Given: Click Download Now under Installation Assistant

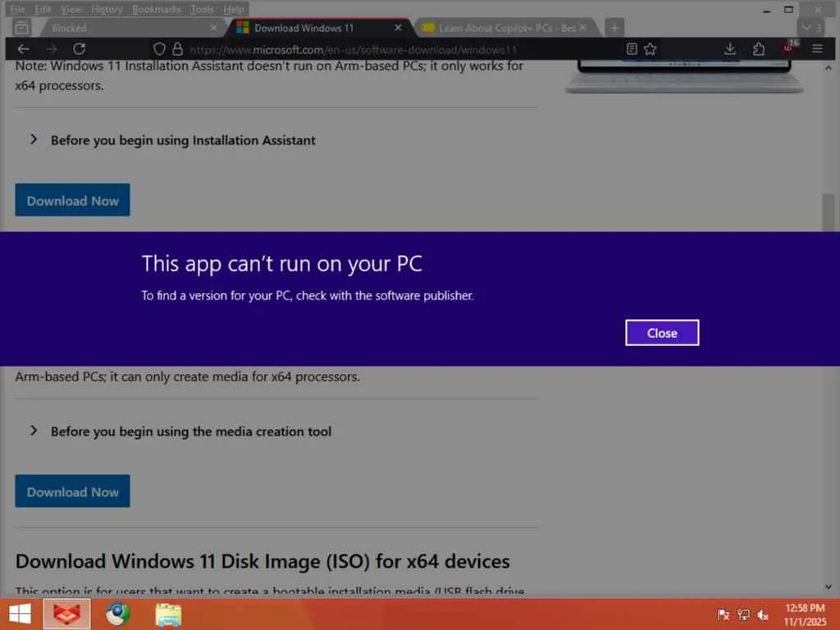Looking at the screenshot, I should (x=72, y=200).
